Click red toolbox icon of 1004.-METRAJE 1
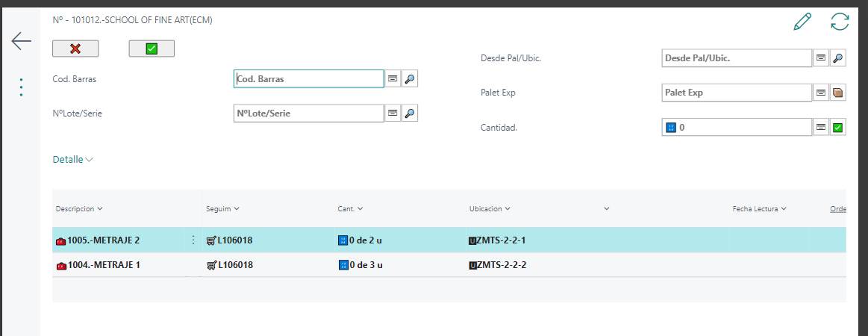The width and height of the screenshot is (868, 336). click(x=61, y=265)
